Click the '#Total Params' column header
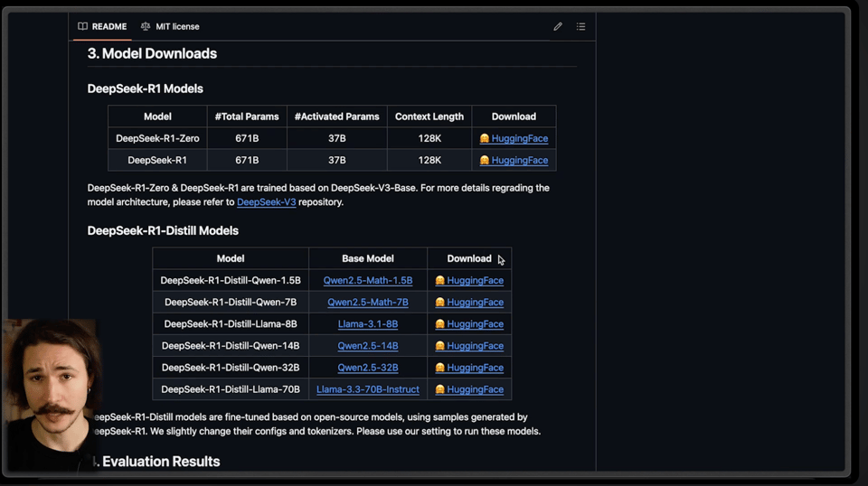Viewport: 868px width, 486px height. [x=247, y=117]
